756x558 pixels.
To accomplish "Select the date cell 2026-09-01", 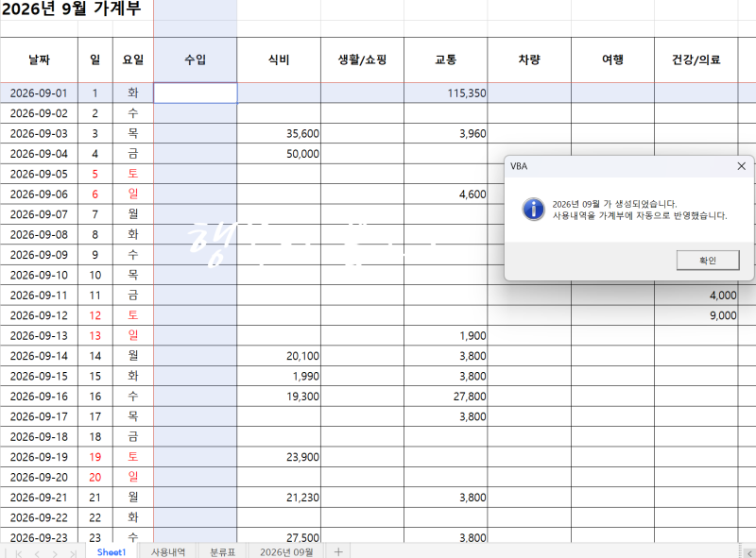I will 39,93.
